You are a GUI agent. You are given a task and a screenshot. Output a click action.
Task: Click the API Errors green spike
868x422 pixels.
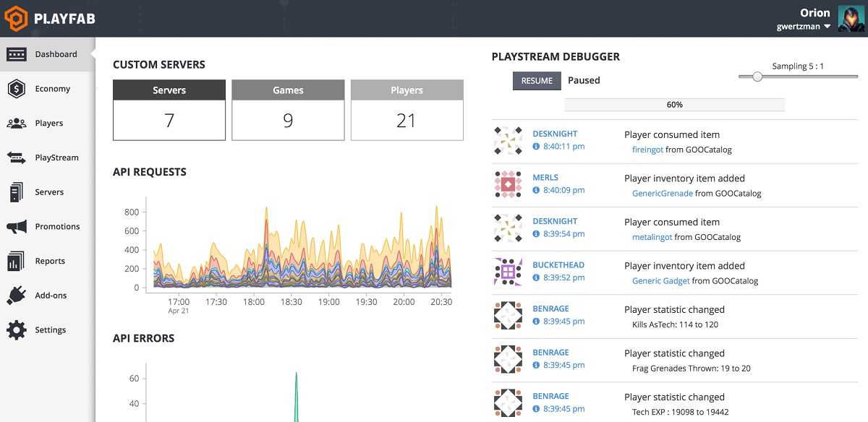296,397
